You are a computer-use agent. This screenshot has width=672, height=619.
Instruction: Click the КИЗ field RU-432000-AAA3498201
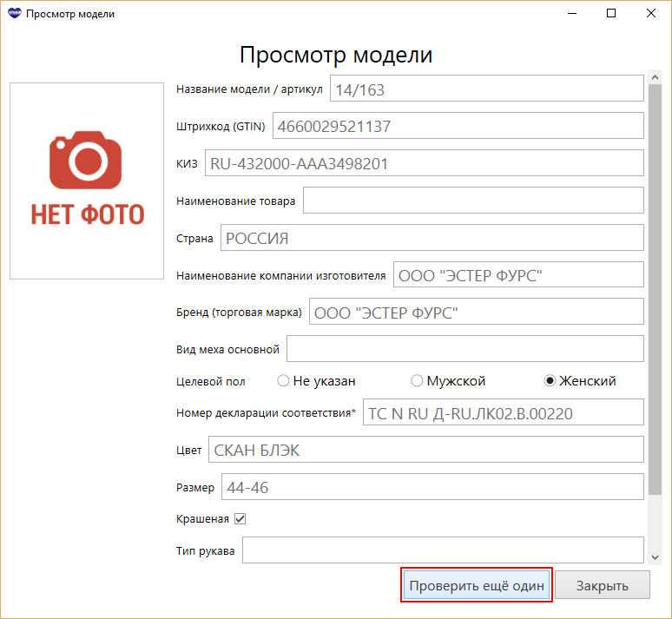(x=425, y=163)
